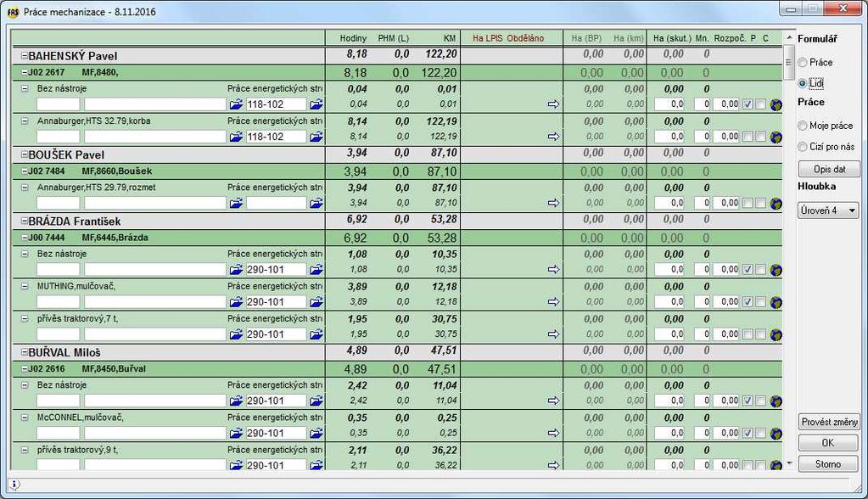
Task: Click the empty code field in Annaburger rozmet row
Action: (277, 204)
